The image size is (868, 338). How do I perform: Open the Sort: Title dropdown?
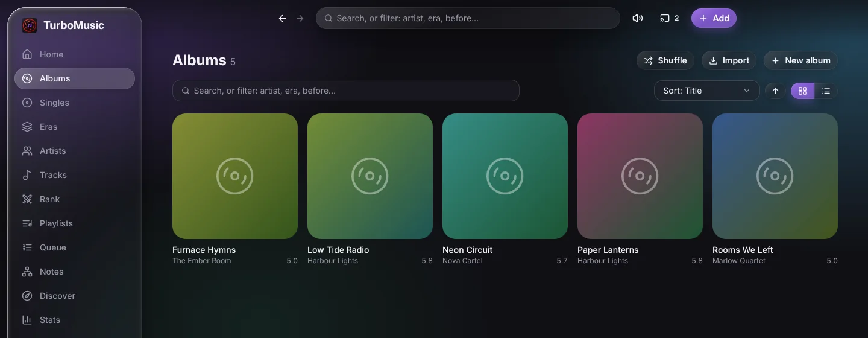tap(706, 91)
